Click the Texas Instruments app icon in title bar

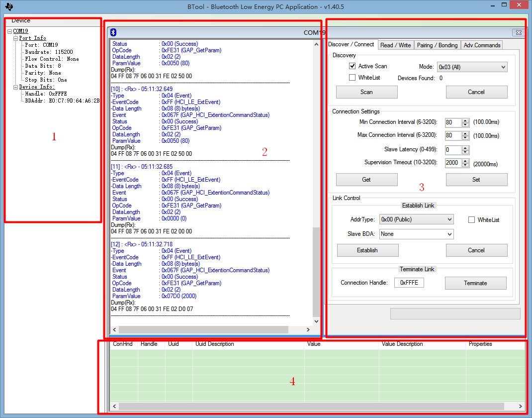tap(9, 6)
